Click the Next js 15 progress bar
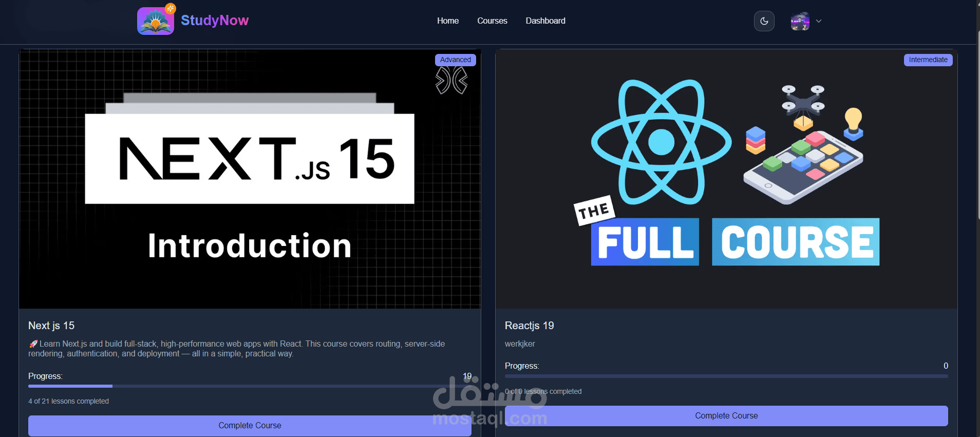Viewport: 980px width, 437px height. pyautogui.click(x=250, y=386)
